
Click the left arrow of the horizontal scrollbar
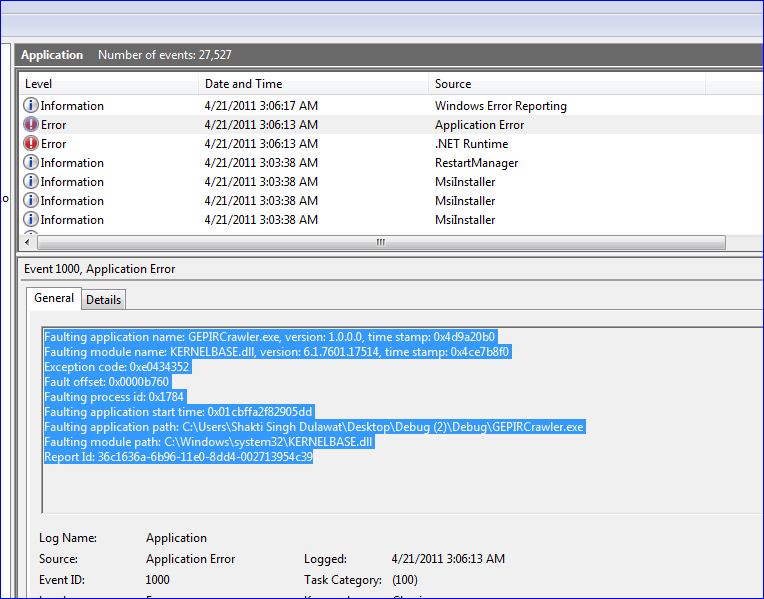(x=27, y=242)
